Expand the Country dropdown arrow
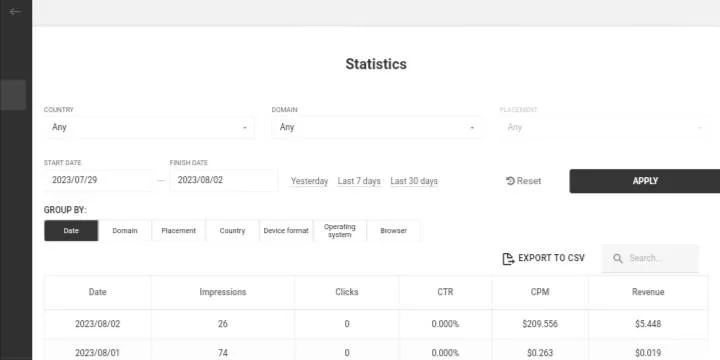This screenshot has width=720, height=360. 245,128
